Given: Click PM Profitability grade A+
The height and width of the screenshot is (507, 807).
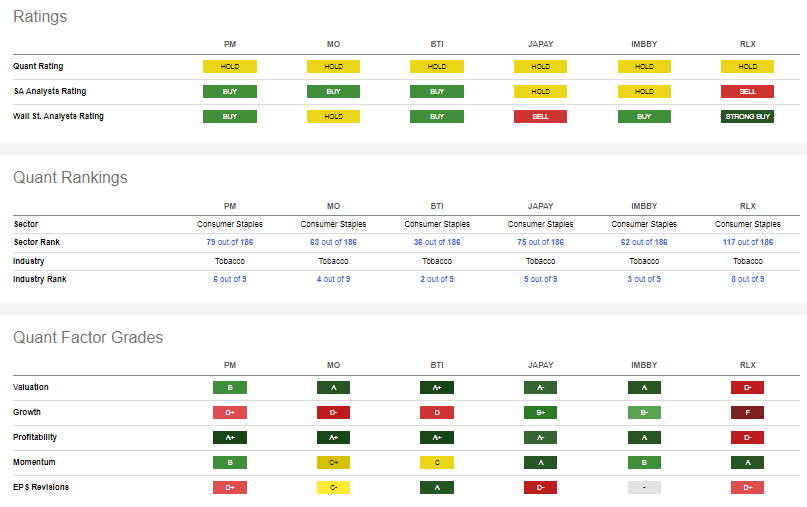Looking at the screenshot, I should pos(230,438).
